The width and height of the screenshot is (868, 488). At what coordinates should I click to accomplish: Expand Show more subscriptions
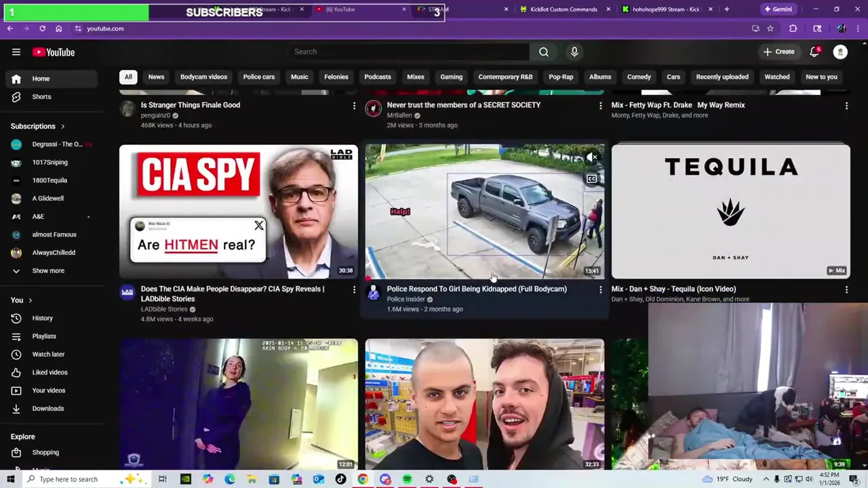(52, 271)
